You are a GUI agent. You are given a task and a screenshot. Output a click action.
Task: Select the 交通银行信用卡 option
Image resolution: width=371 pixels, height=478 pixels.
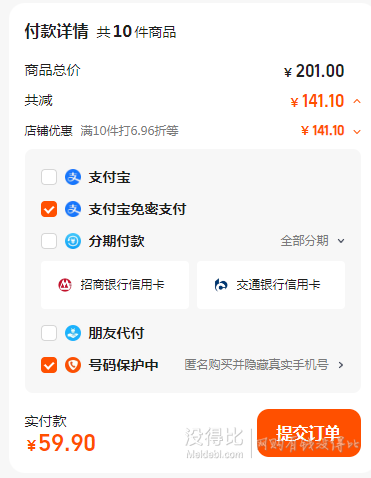click(271, 285)
